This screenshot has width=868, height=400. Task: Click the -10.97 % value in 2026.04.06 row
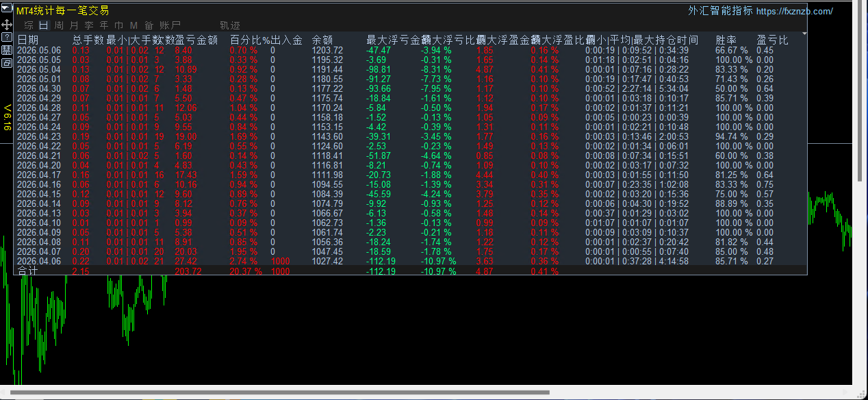(439, 261)
